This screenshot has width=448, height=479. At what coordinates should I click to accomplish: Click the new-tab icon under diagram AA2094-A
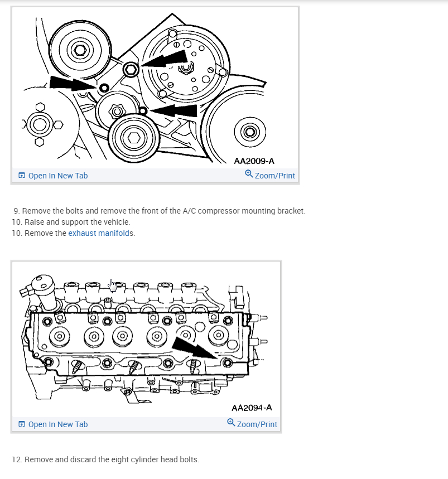tap(22, 424)
